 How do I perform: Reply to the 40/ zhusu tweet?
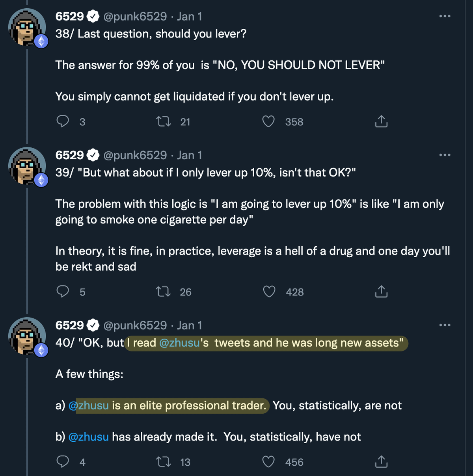(x=63, y=462)
